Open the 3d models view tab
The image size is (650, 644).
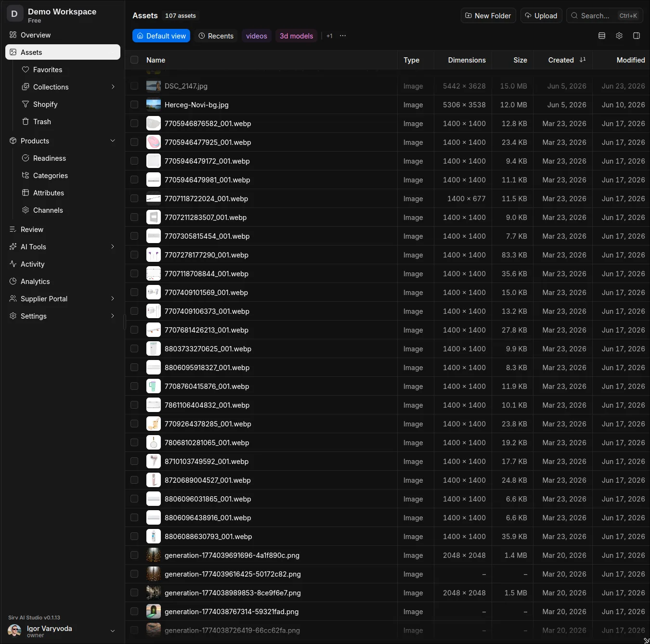click(x=297, y=36)
